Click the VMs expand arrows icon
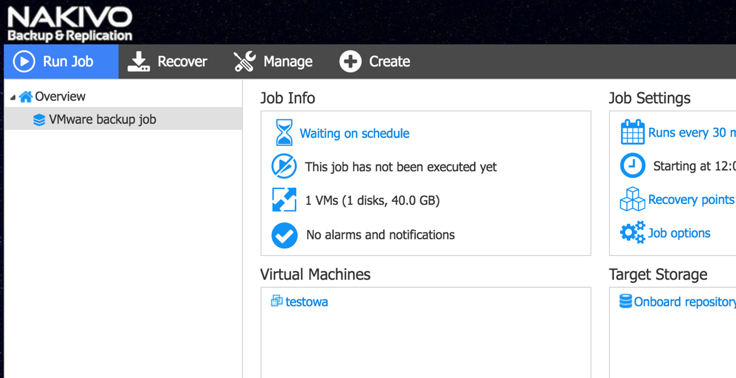Viewport: 736px width, 378px height. point(284,200)
